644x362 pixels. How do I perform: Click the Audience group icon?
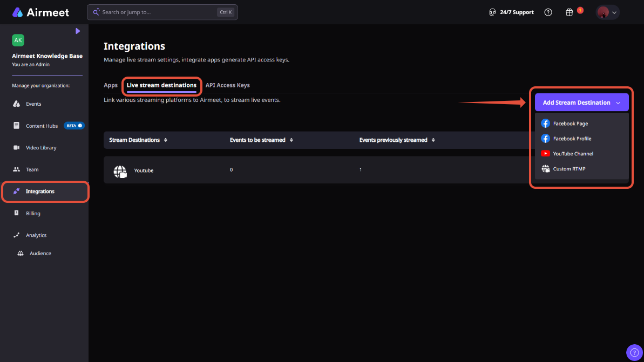pyautogui.click(x=20, y=253)
